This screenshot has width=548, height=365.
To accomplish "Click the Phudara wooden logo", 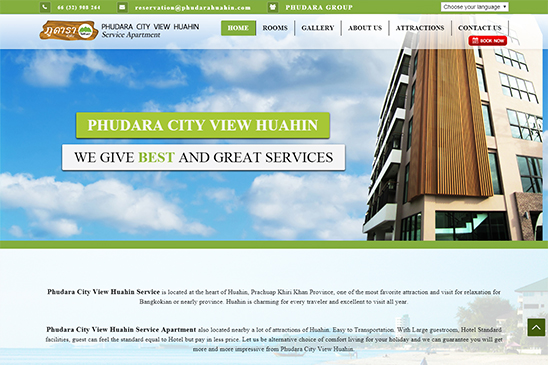I will [x=68, y=30].
